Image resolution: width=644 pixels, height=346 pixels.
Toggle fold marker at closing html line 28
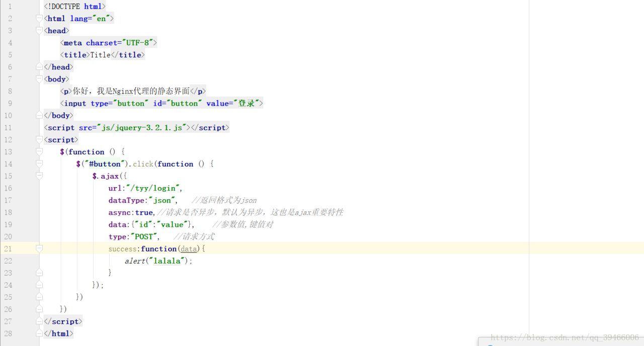pos(39,333)
